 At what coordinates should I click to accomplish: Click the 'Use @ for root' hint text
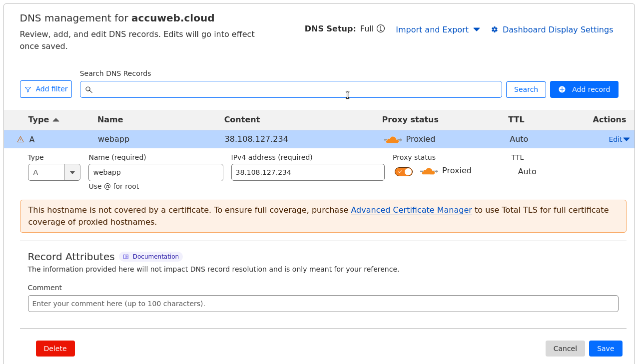pos(114,186)
